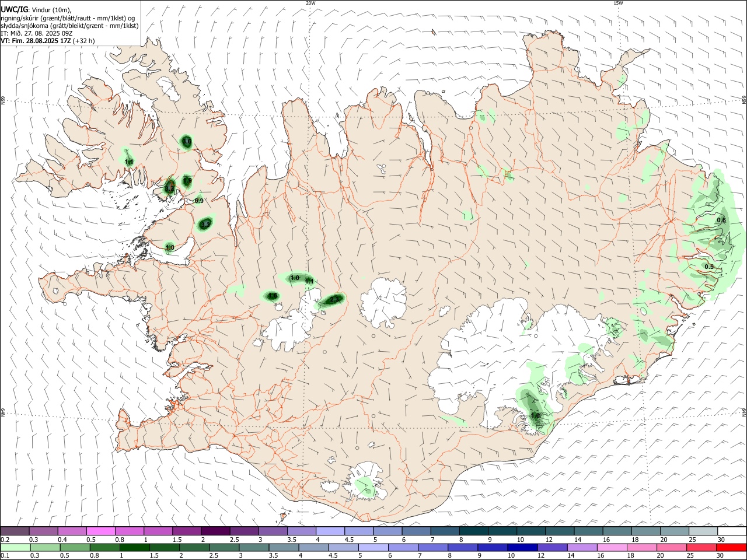This screenshot has width=747, height=560.
Task: Click the 1.6 precipitation value in the Westfjords
Action: (187, 142)
